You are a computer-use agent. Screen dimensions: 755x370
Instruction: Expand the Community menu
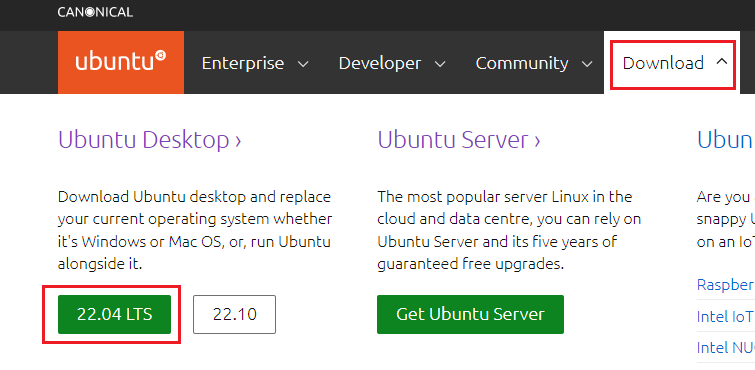(x=534, y=63)
